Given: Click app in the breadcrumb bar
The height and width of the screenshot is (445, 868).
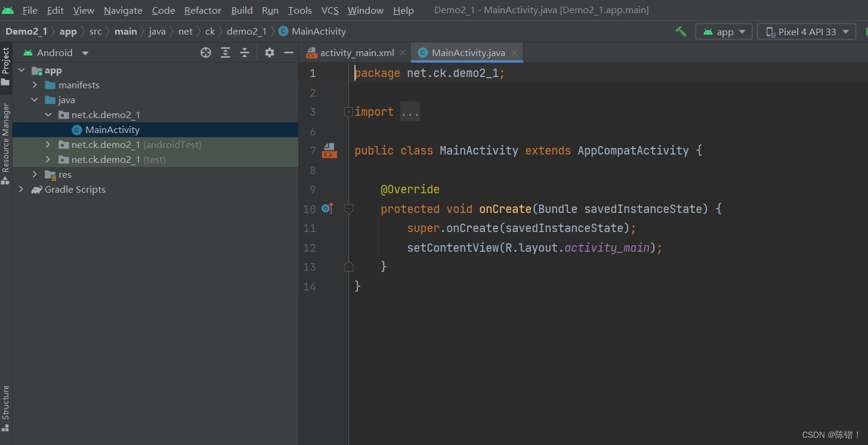Looking at the screenshot, I should coord(68,32).
